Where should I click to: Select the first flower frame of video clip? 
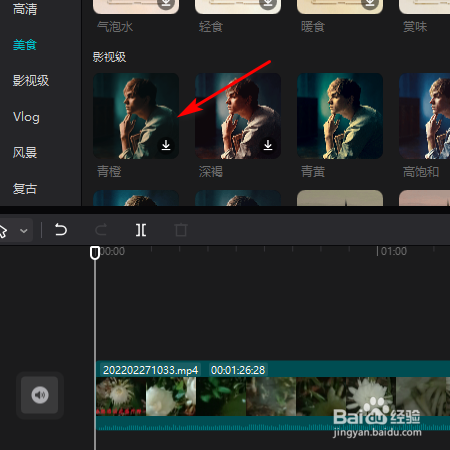coord(121,396)
